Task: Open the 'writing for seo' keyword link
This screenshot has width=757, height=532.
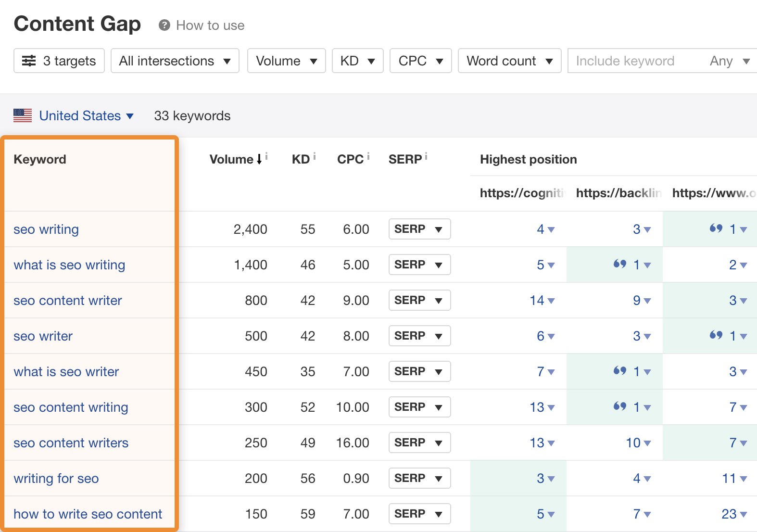Action: (56, 478)
